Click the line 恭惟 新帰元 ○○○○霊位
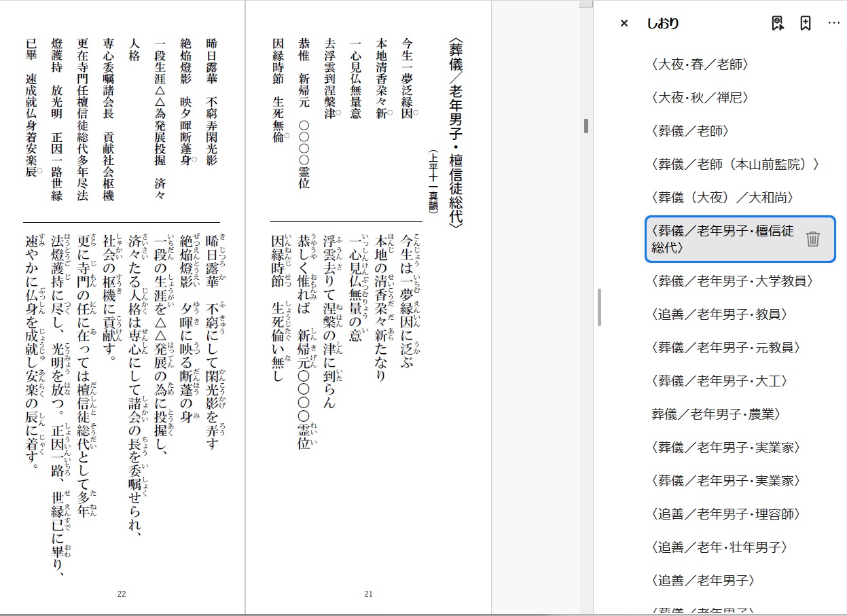This screenshot has height=616, width=847. 304,112
